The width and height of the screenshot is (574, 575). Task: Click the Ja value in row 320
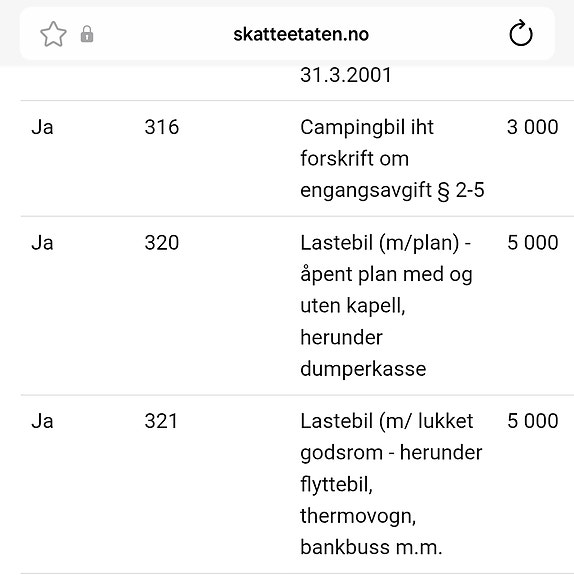pyautogui.click(x=43, y=243)
